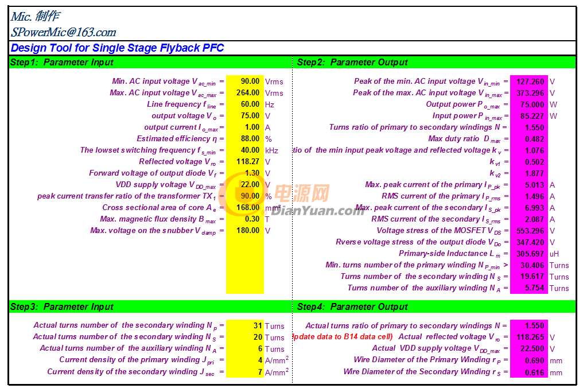The width and height of the screenshot is (583, 392).
Task: Select the lowest switching frequency cell 40.00
Action: click(x=244, y=150)
